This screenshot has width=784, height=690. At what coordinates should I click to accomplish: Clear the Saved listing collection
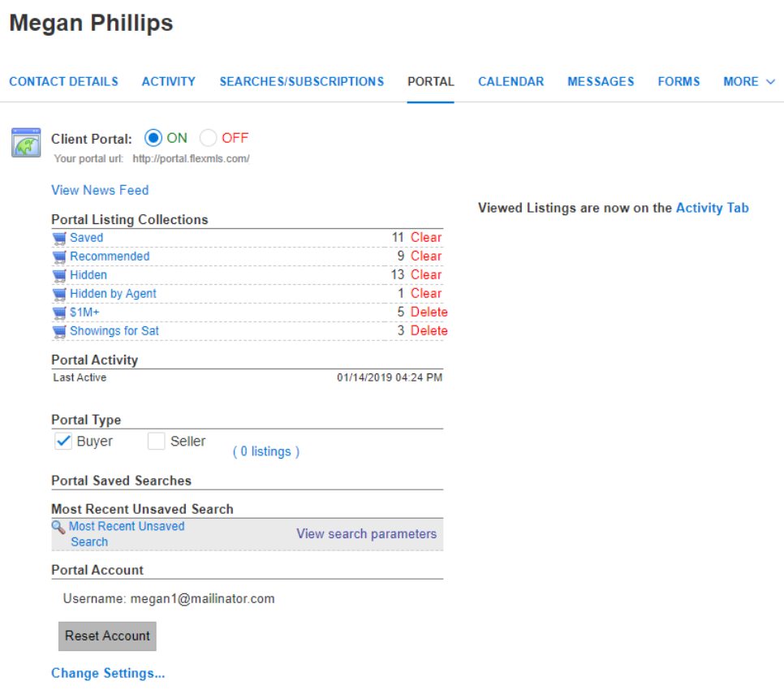pos(426,237)
